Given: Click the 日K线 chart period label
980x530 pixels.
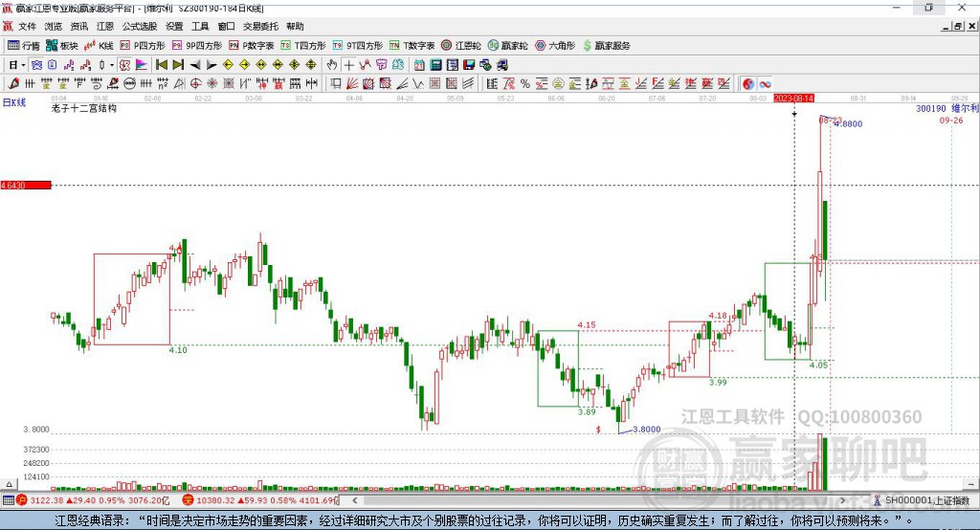Looking at the screenshot, I should pyautogui.click(x=14, y=102).
